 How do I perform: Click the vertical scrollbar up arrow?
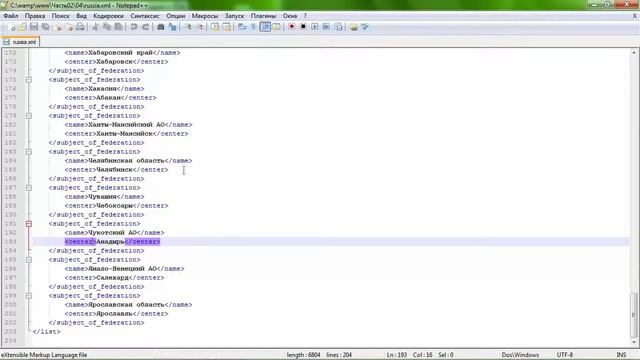click(634, 52)
